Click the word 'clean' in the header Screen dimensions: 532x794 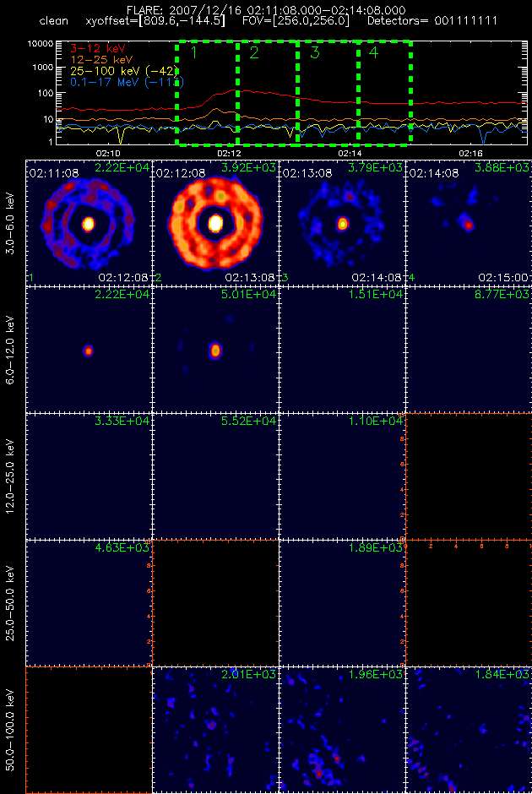tap(54, 21)
